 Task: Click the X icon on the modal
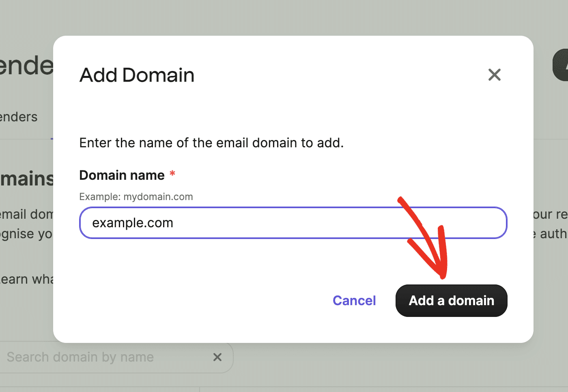494,75
